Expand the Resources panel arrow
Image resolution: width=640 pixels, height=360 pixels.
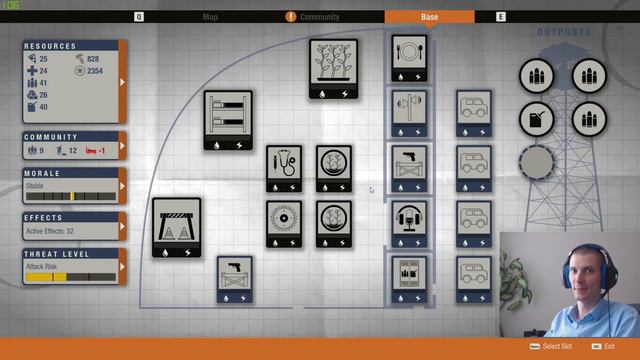pyautogui.click(x=122, y=82)
